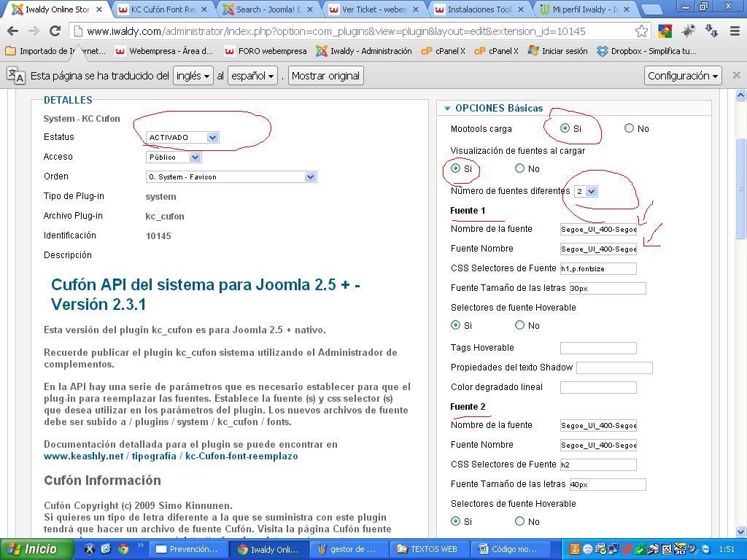
Task: Go back to the previous page
Action: click(x=13, y=31)
